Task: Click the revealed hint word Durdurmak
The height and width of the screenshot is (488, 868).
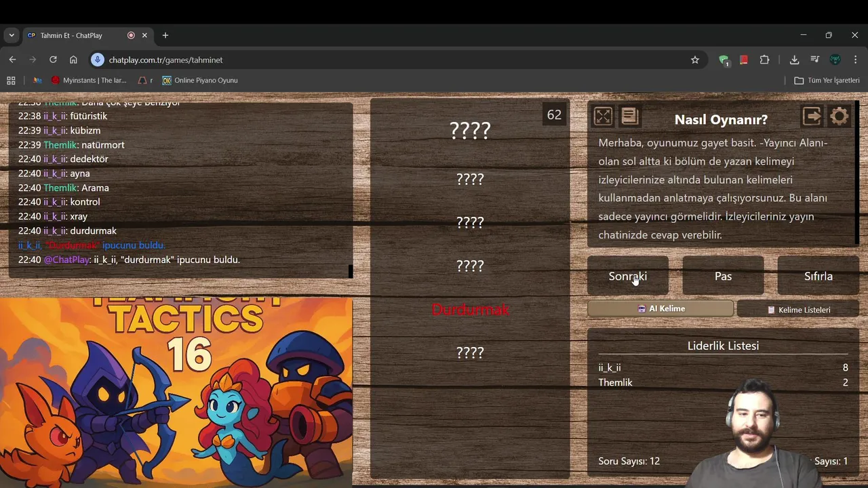Action: [470, 310]
